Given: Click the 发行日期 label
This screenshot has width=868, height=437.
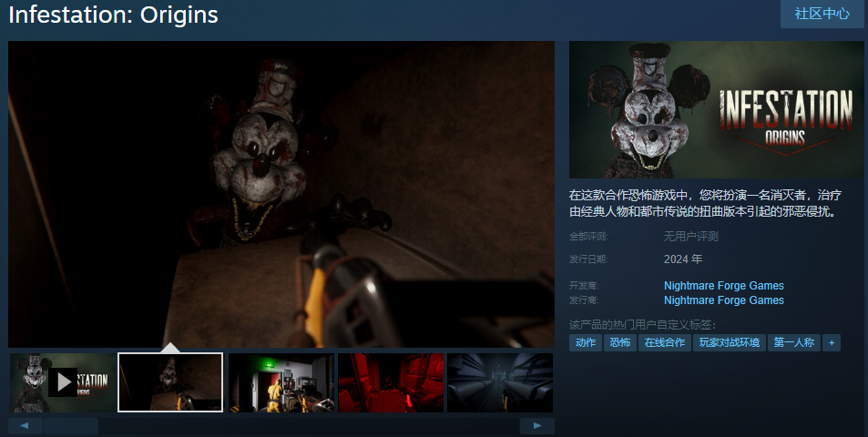Looking at the screenshot, I should tap(588, 259).
